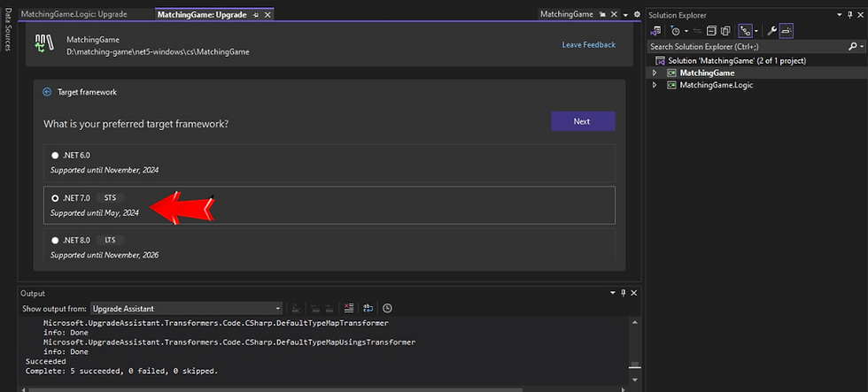The height and width of the screenshot is (392, 868).
Task: Focus the Search Solution Explorer field
Action: tap(748, 47)
